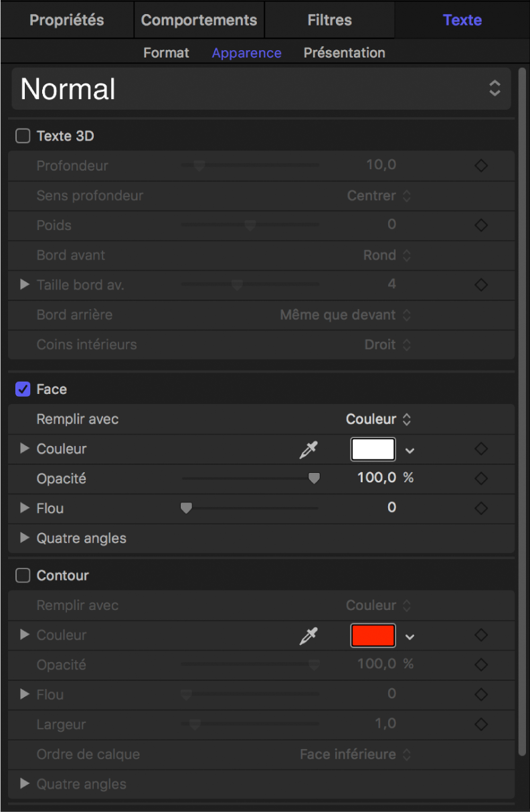Click the Profondeur keyframe diamond
The height and width of the screenshot is (812, 530).
pos(480,166)
